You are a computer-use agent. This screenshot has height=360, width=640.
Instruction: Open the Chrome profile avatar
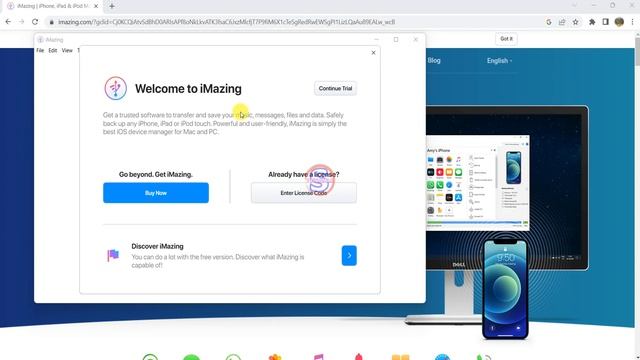coord(619,22)
